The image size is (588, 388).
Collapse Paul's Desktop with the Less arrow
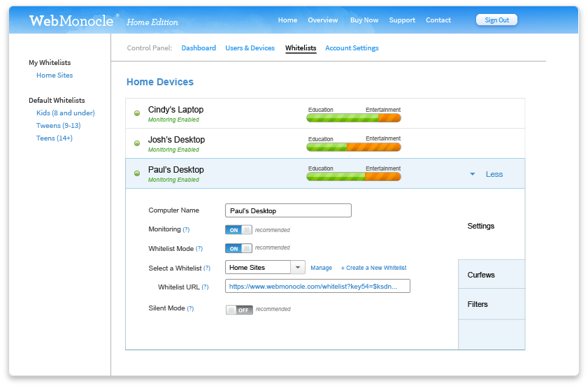(473, 174)
